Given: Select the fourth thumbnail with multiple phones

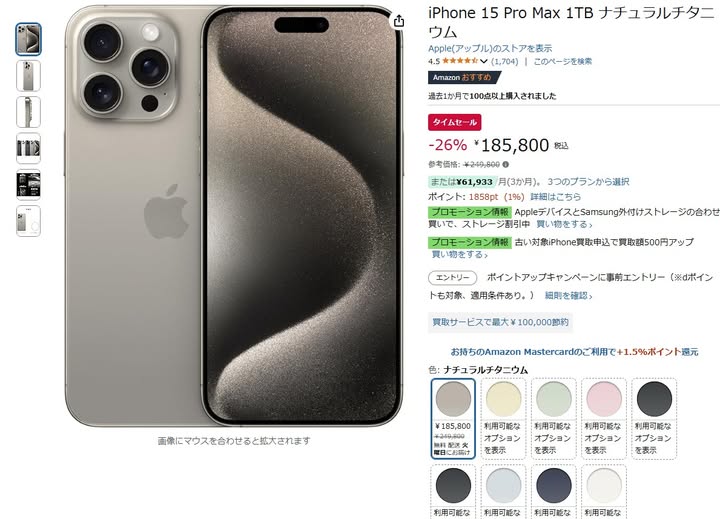Looking at the screenshot, I should tap(28, 148).
